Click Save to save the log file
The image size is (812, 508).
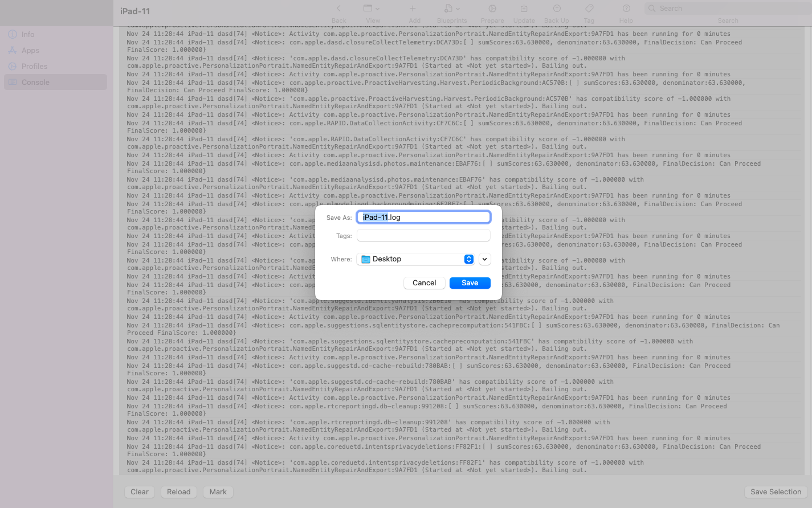coord(470,283)
